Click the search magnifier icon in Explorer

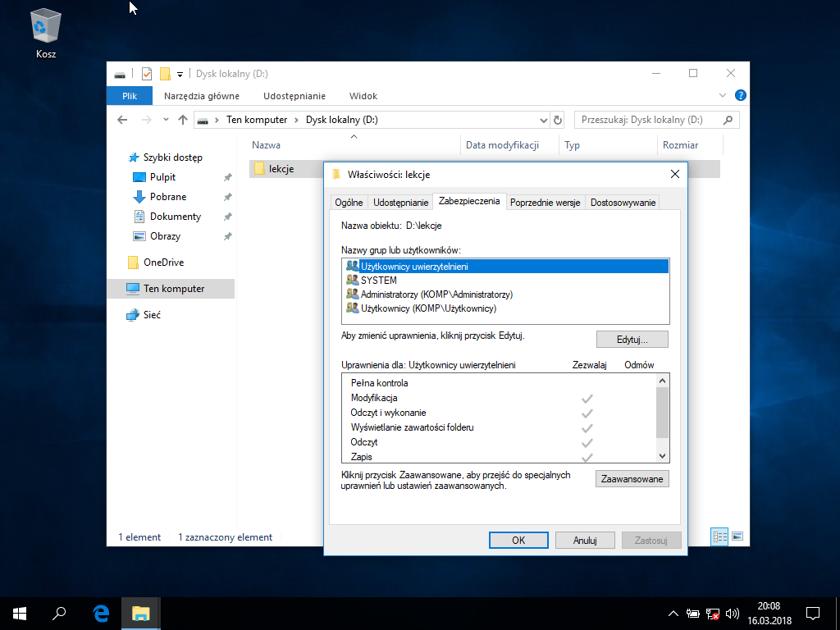click(728, 120)
